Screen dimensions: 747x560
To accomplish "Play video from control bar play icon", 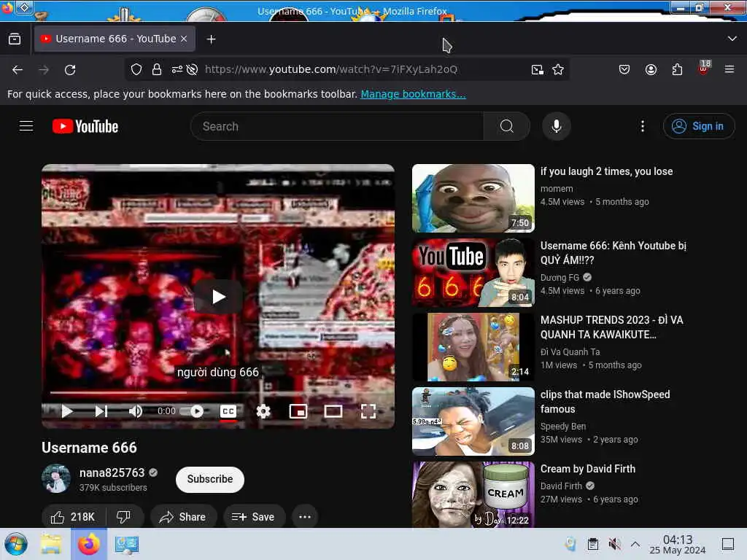I will coord(67,411).
